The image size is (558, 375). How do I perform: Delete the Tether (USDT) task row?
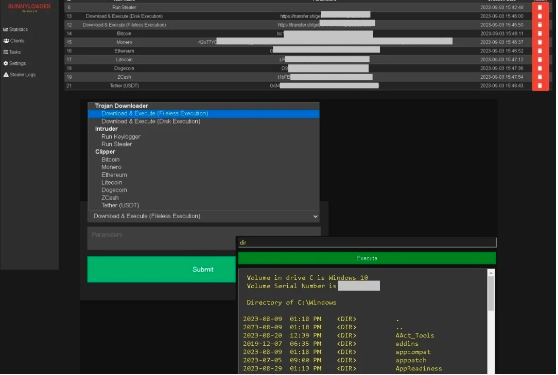(x=540, y=86)
